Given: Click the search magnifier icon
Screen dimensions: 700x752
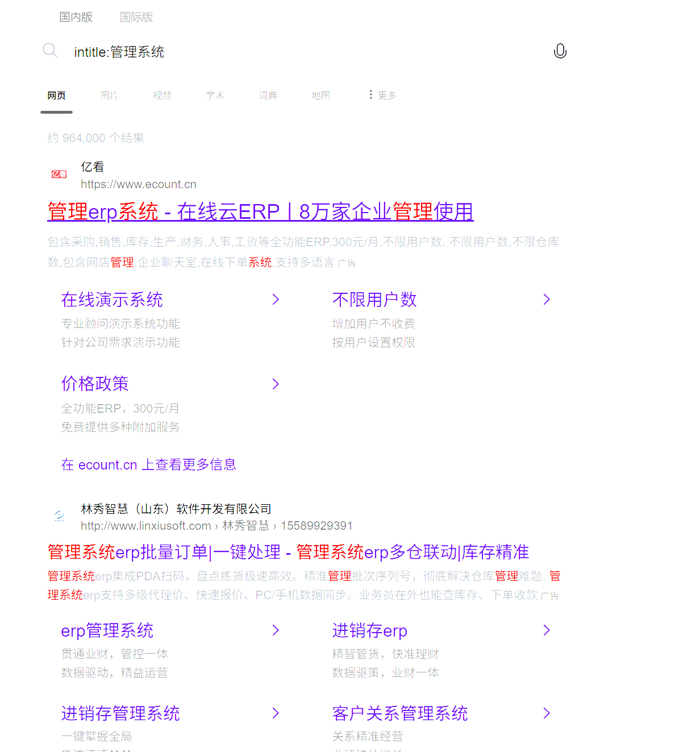Looking at the screenshot, I should pos(50,51).
